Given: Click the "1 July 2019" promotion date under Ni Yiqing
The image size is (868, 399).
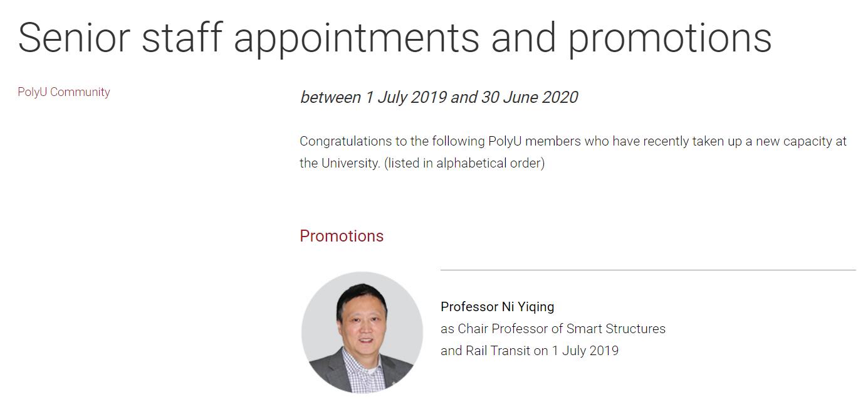Looking at the screenshot, I should [x=585, y=351].
